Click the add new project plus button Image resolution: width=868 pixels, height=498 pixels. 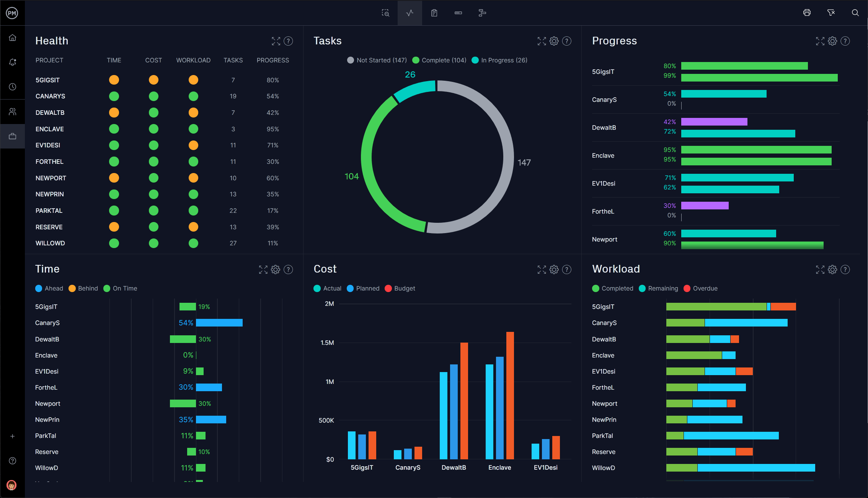pyautogui.click(x=13, y=437)
